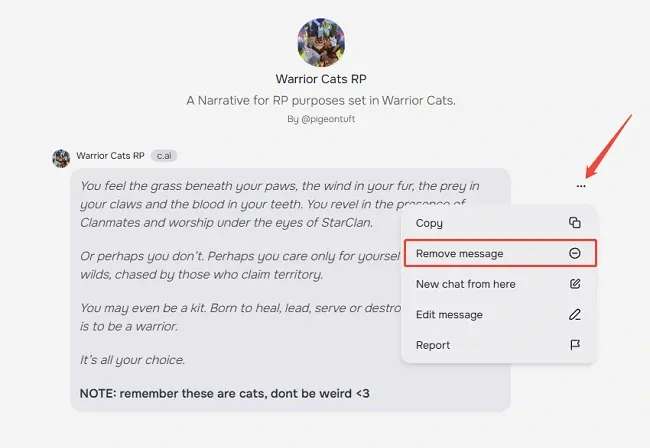Click the flag icon beside Report
650x448 pixels.
(574, 345)
